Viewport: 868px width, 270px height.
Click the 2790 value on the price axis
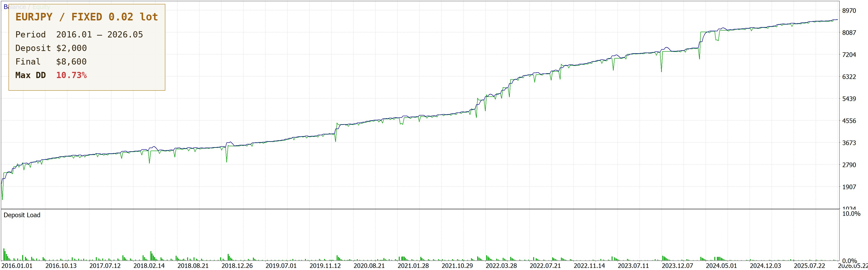[849, 165]
